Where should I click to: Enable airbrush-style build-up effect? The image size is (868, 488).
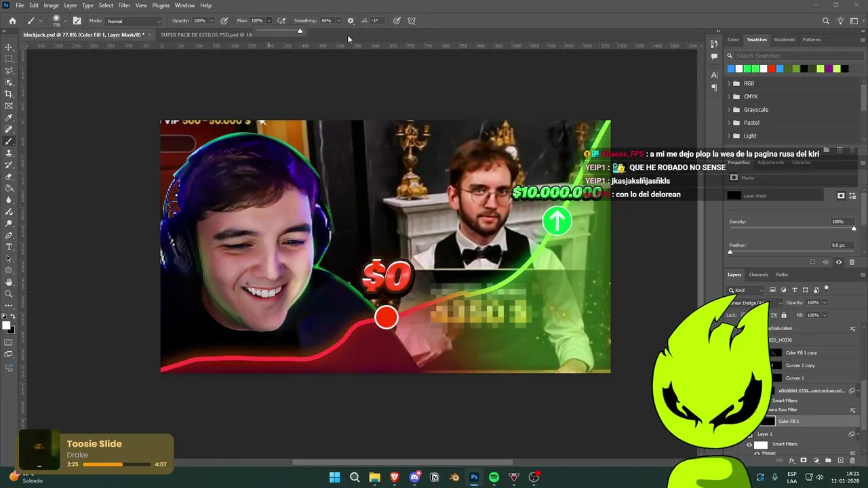281,21
